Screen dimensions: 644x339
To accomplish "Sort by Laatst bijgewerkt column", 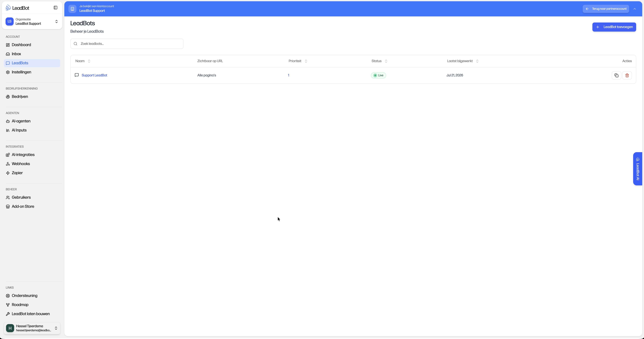I will (x=463, y=61).
